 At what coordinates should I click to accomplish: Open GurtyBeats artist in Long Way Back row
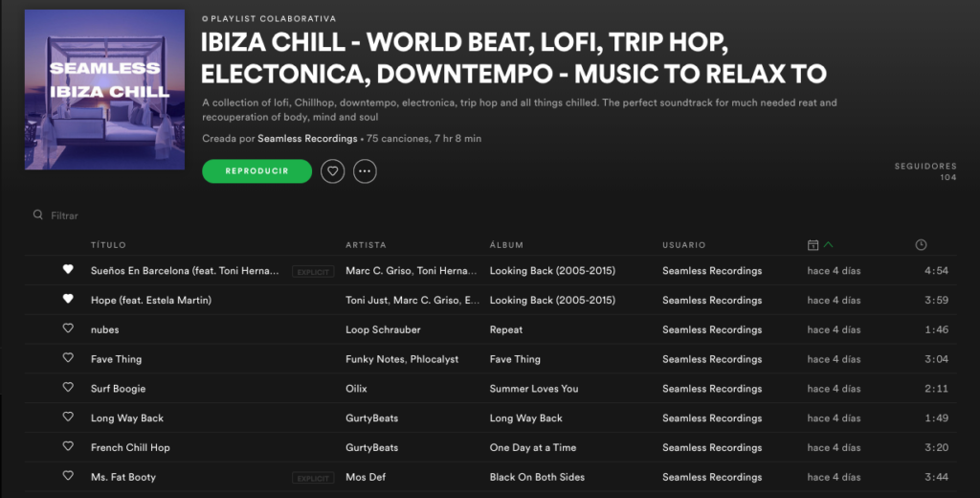point(372,418)
